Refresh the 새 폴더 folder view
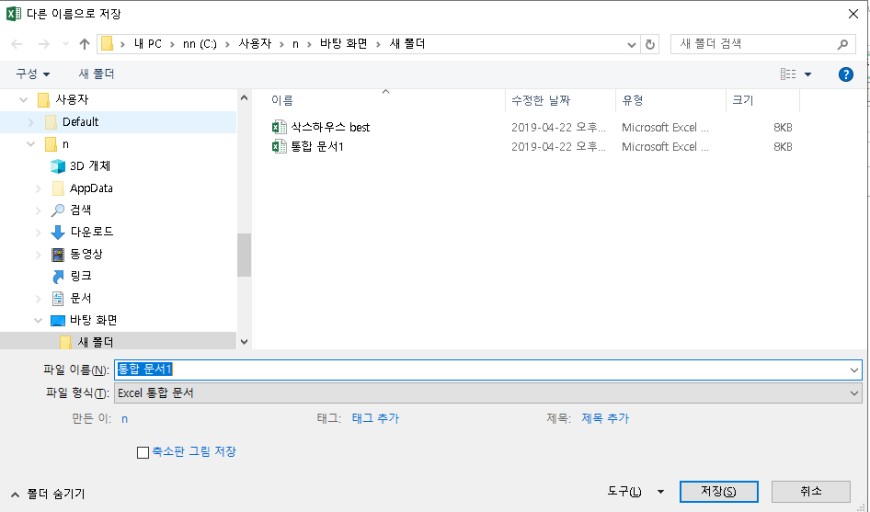 (650, 44)
